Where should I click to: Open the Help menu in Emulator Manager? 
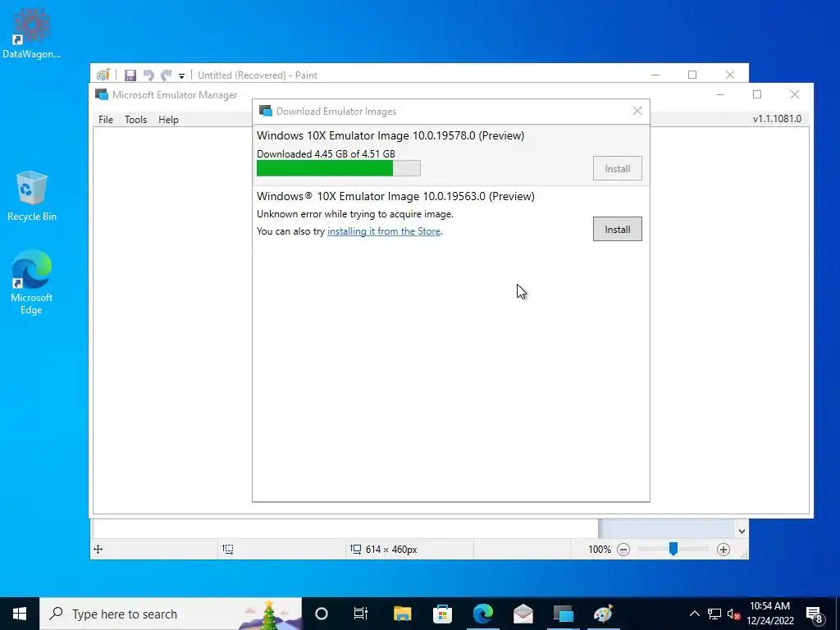coord(168,120)
